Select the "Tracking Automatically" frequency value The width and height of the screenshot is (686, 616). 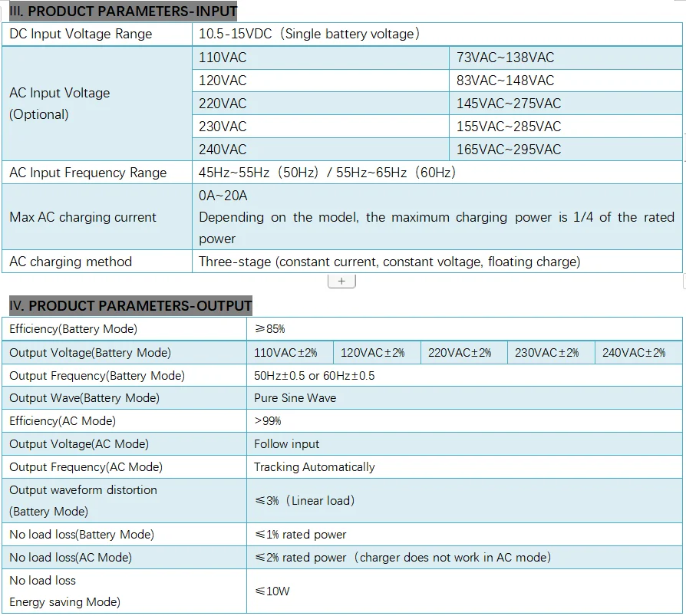click(x=310, y=466)
